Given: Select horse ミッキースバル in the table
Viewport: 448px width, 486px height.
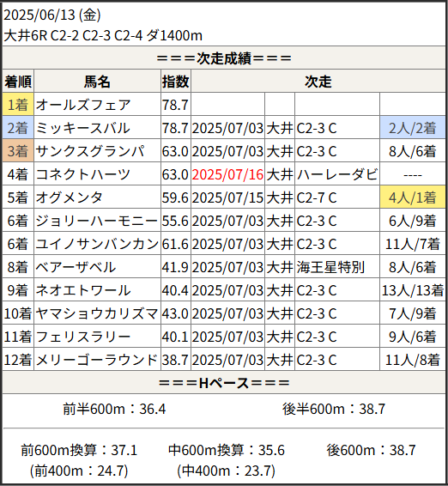Looking at the screenshot, I should point(82,128).
